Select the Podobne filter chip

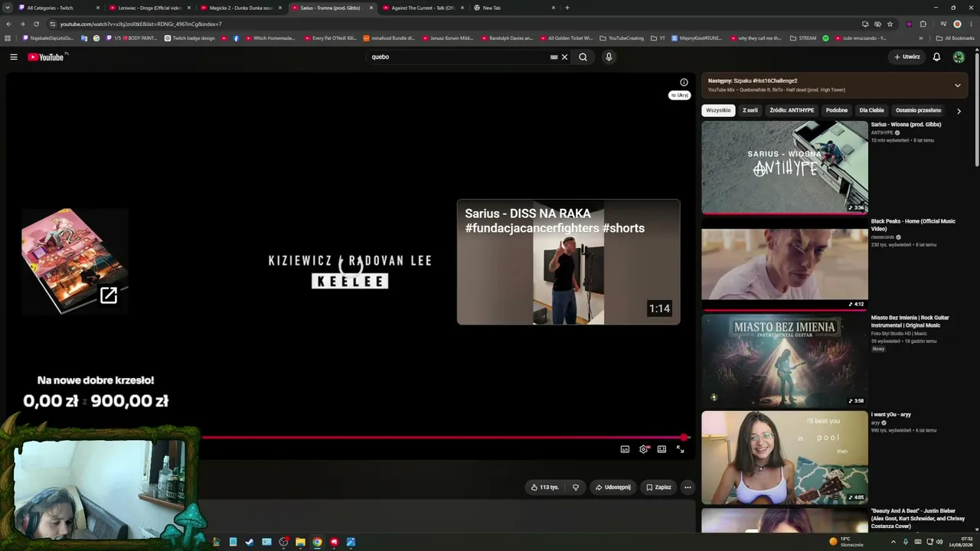click(x=837, y=110)
